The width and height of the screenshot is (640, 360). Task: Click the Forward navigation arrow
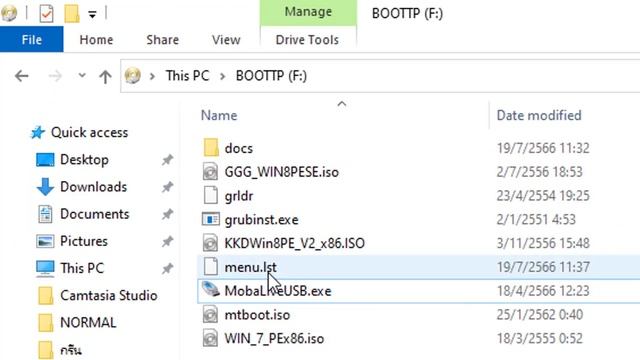tap(55, 76)
